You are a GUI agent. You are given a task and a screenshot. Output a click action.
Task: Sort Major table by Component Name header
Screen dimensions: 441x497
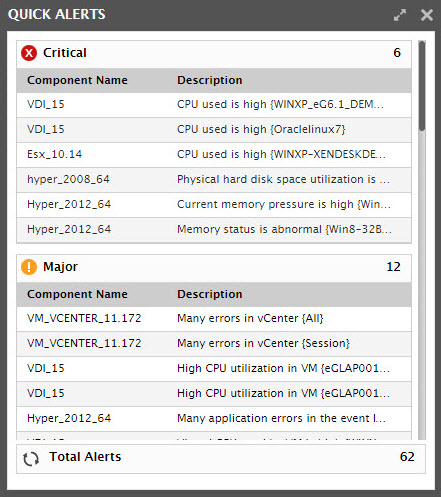pyautogui.click(x=77, y=294)
